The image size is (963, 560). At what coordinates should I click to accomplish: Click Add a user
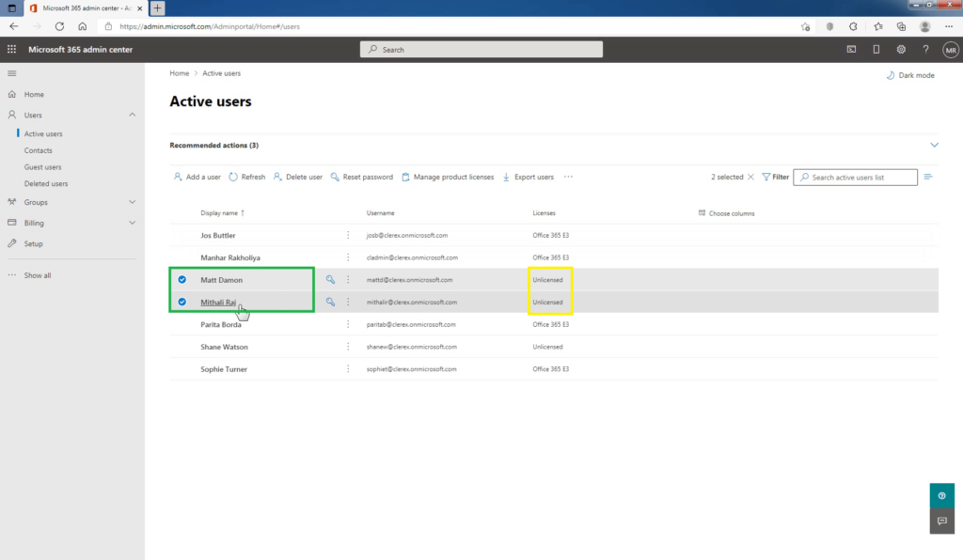click(197, 177)
